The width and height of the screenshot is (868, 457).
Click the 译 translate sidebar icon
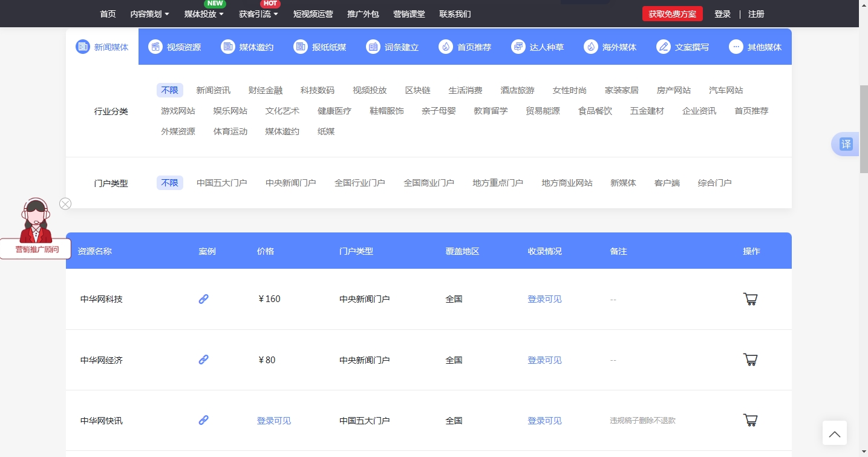(x=846, y=144)
